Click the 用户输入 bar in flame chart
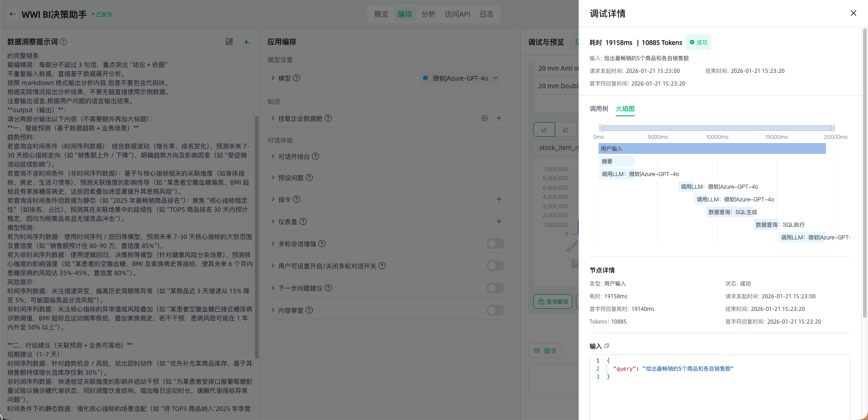 pyautogui.click(x=712, y=148)
